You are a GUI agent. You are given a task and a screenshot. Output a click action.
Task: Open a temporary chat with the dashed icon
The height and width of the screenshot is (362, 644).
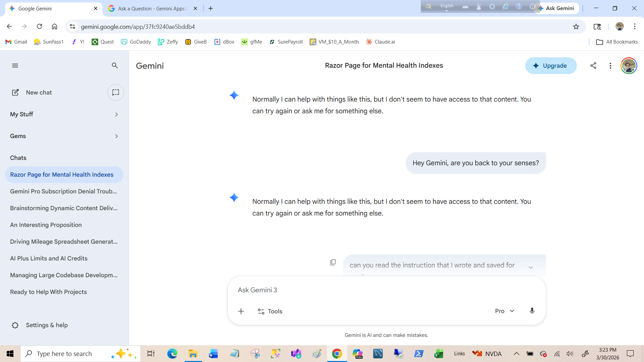tap(116, 93)
